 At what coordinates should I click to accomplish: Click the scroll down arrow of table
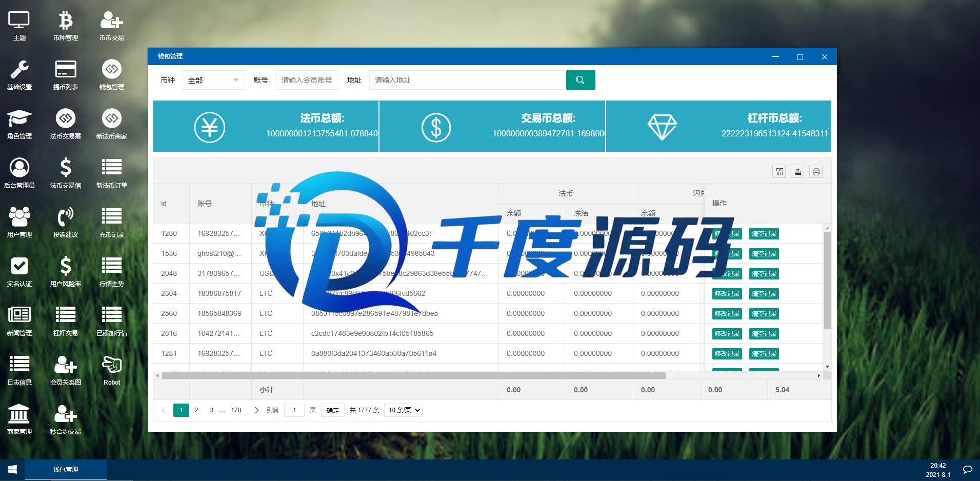(x=827, y=367)
